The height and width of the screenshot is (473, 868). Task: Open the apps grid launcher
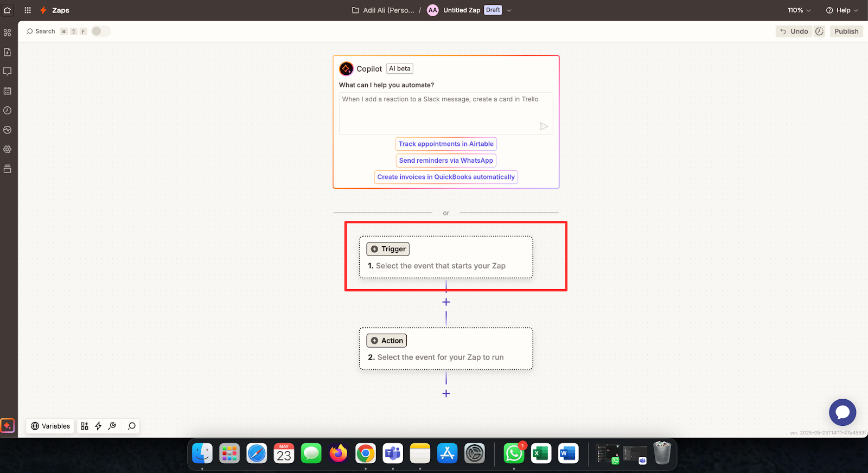click(x=28, y=10)
